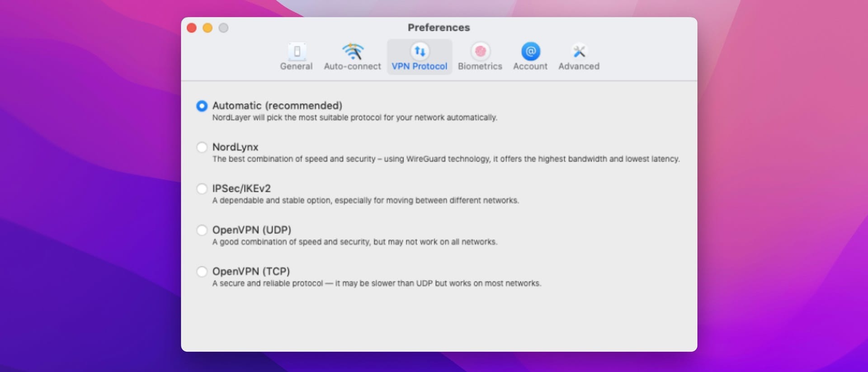Select the Automatic (recommended) radio button

(202, 106)
